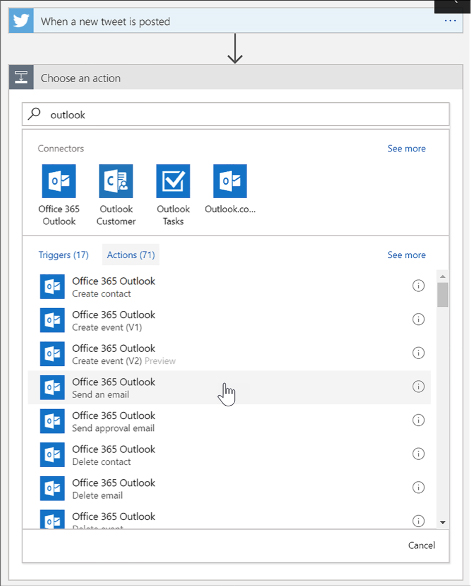
Task: Click the 'Choose an action' header
Action: (x=236, y=77)
